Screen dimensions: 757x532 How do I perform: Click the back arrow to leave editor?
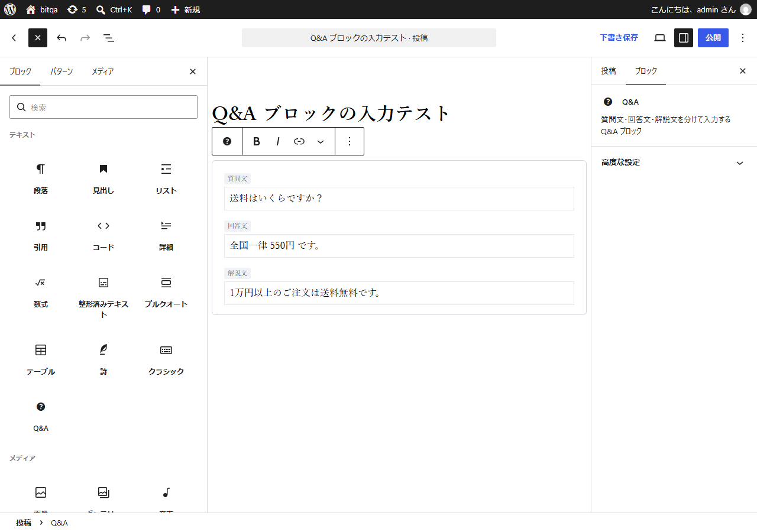[14, 38]
